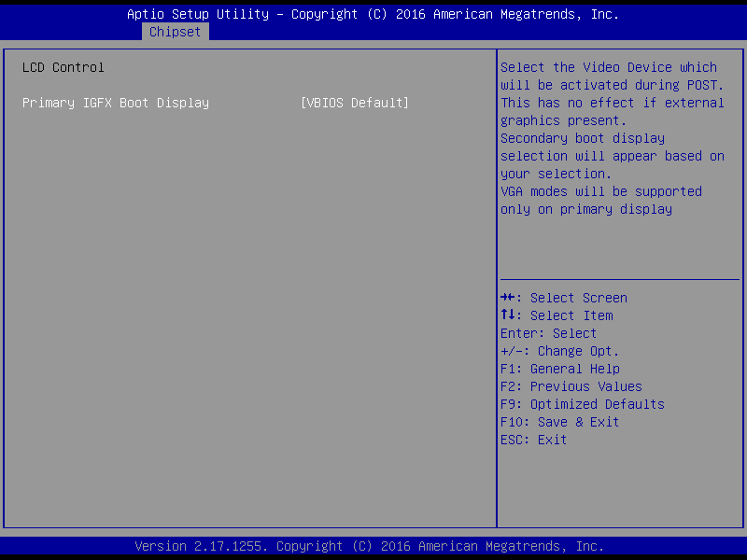Click the LCD Control section heading

coord(63,67)
